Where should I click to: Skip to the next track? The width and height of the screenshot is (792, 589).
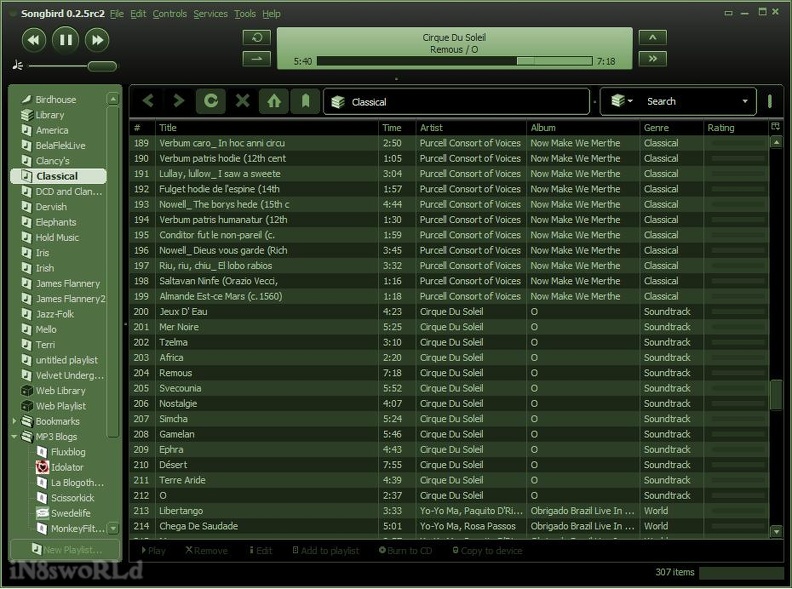tap(97, 40)
